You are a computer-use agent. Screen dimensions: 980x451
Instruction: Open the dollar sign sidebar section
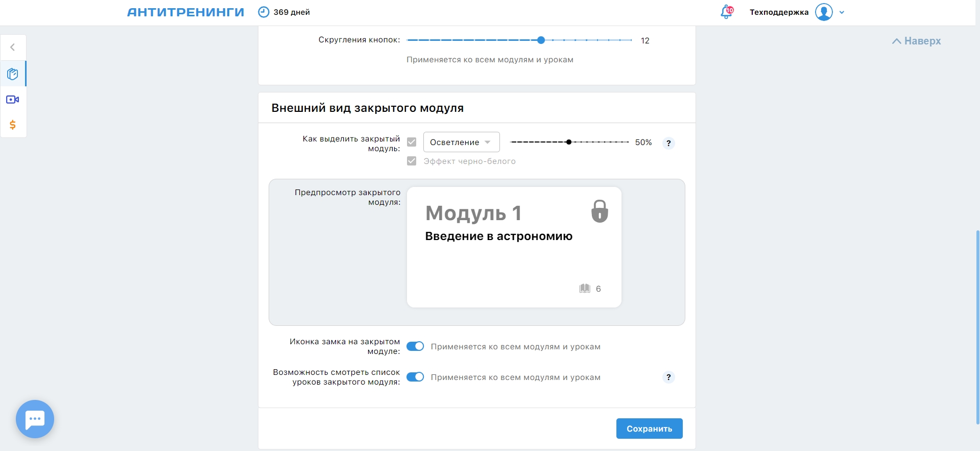click(x=13, y=125)
